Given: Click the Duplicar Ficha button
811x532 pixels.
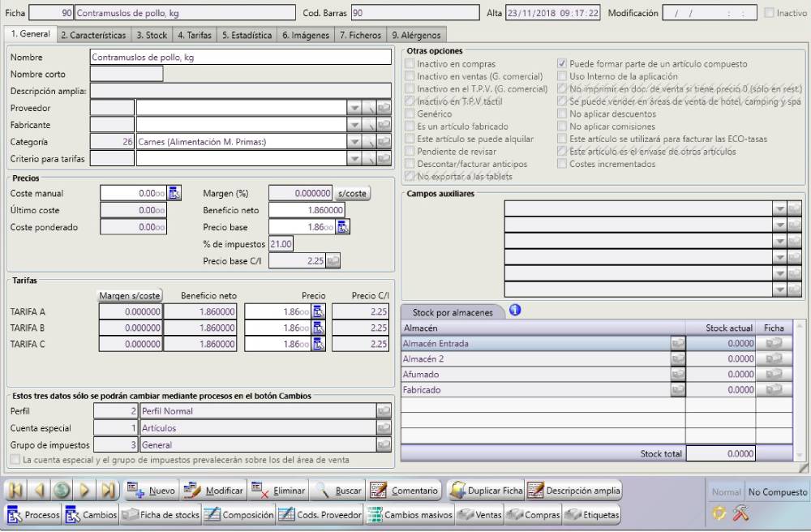Looking at the screenshot, I should pyautogui.click(x=485, y=491).
